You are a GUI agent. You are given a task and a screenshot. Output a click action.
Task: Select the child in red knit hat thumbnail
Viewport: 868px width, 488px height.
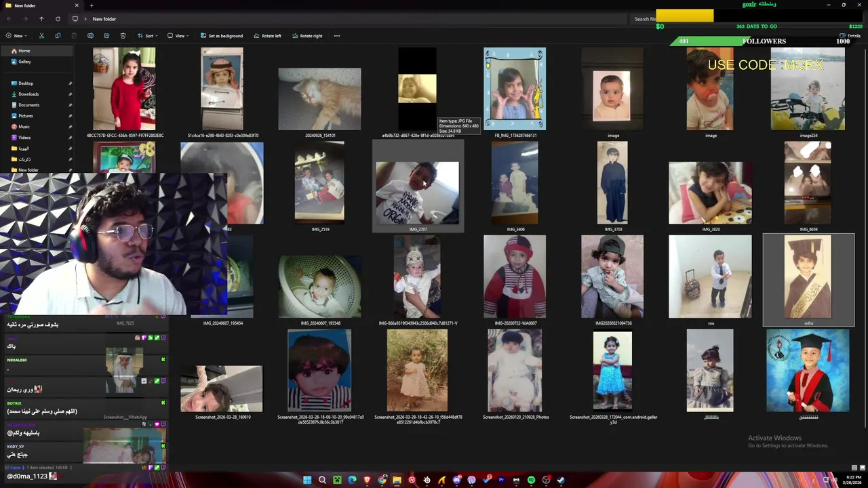[x=515, y=277]
